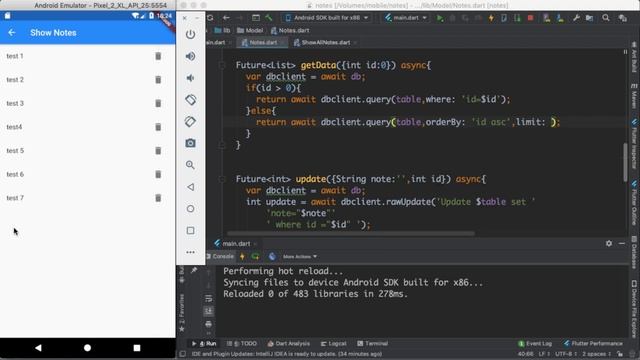The image size is (640, 360).
Task: Change 2 spaces indent setting
Action: coord(596,354)
